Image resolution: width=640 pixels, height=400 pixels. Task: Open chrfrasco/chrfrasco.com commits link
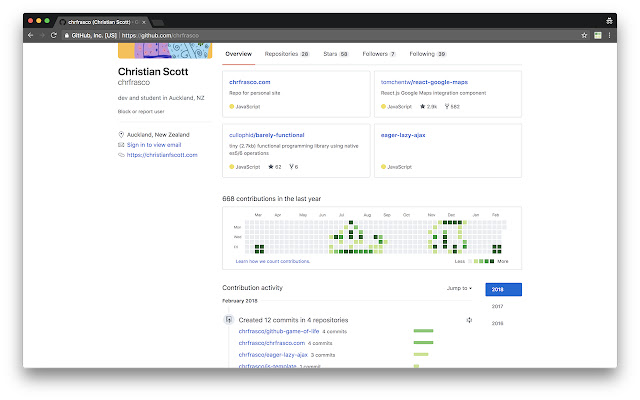[x=272, y=343]
